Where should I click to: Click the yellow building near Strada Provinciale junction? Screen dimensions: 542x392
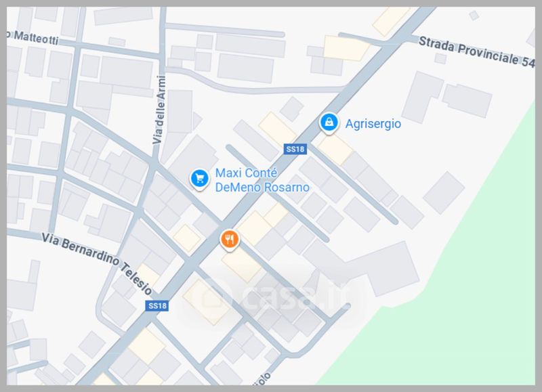(346, 48)
